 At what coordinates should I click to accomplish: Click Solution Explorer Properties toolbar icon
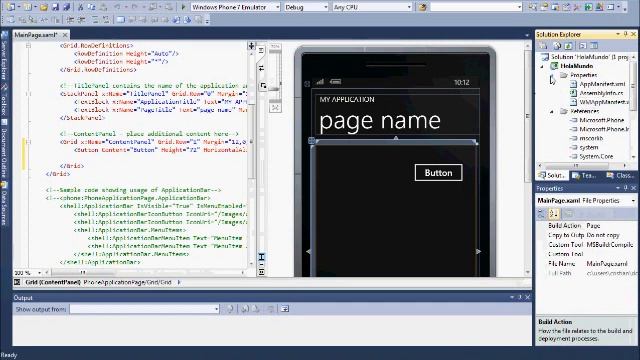(544, 46)
